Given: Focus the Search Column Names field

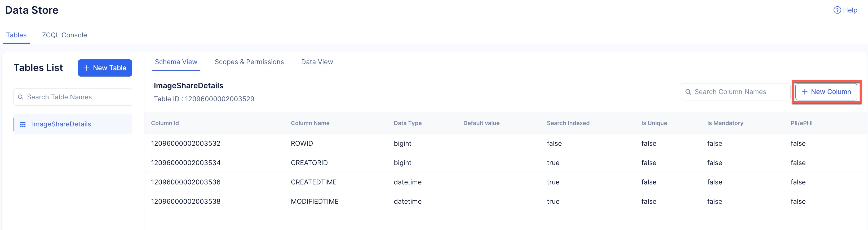Looking at the screenshot, I should 738,92.
